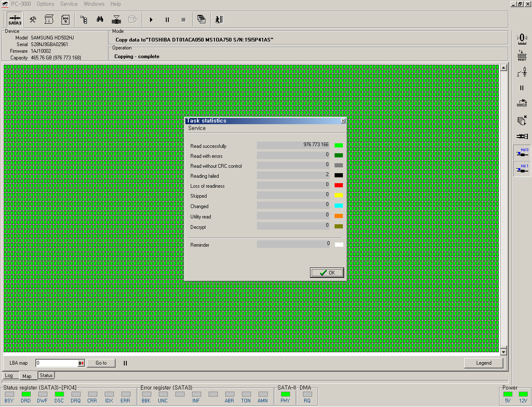
Task: Click the red Loss of readiness swatch
Action: [x=339, y=185]
